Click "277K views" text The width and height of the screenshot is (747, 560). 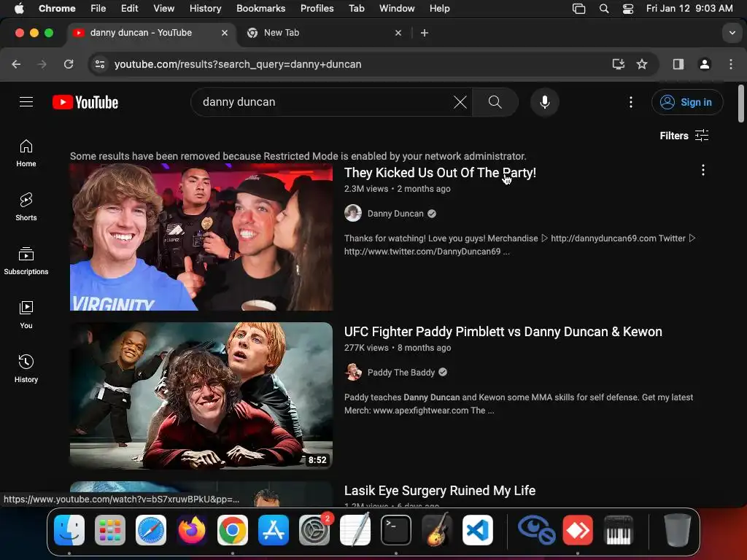pyautogui.click(x=366, y=348)
